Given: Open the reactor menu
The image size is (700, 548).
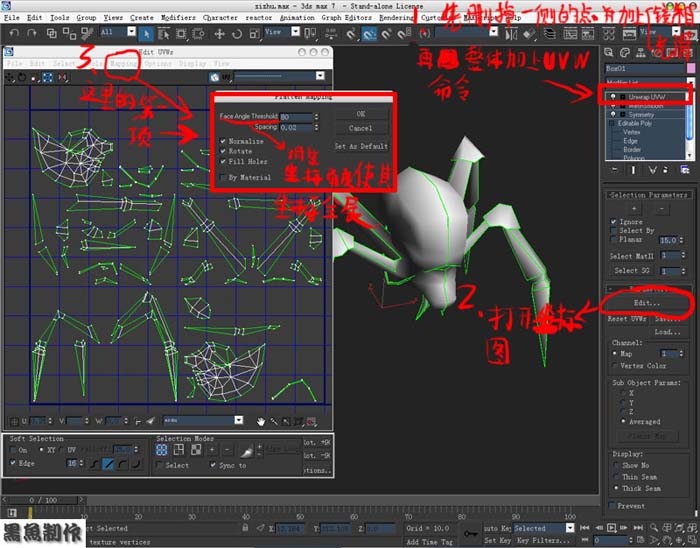Looking at the screenshot, I should point(258,18).
